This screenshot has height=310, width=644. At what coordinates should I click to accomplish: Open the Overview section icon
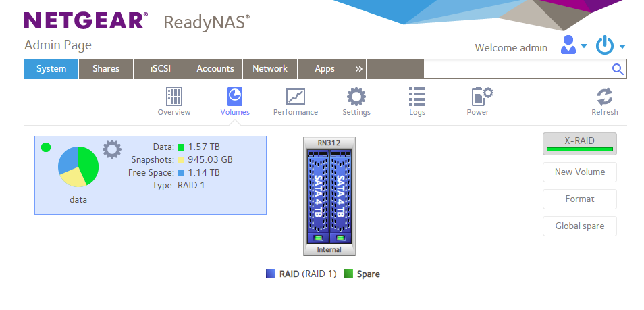tap(174, 97)
